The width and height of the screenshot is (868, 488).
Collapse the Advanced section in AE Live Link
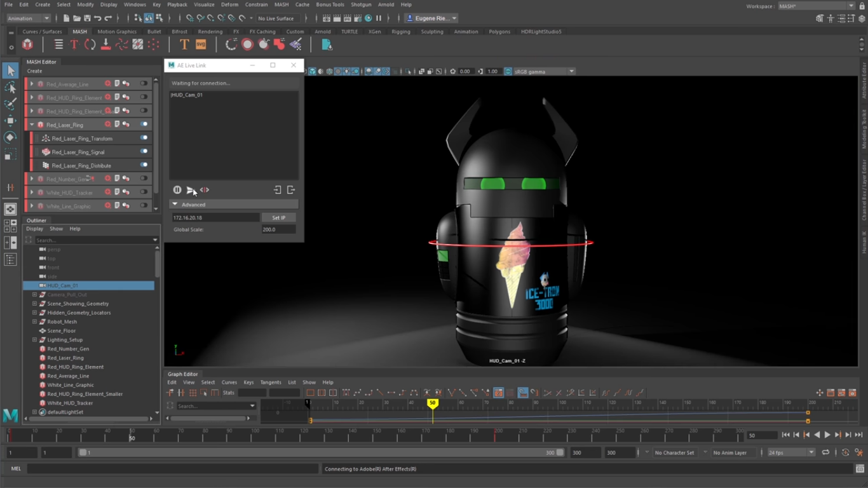click(175, 205)
